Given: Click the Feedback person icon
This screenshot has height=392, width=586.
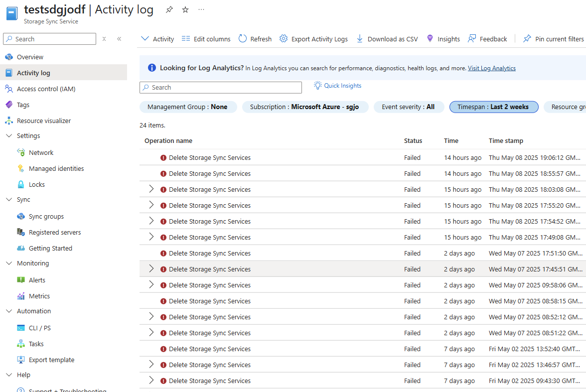Looking at the screenshot, I should click(x=472, y=38).
